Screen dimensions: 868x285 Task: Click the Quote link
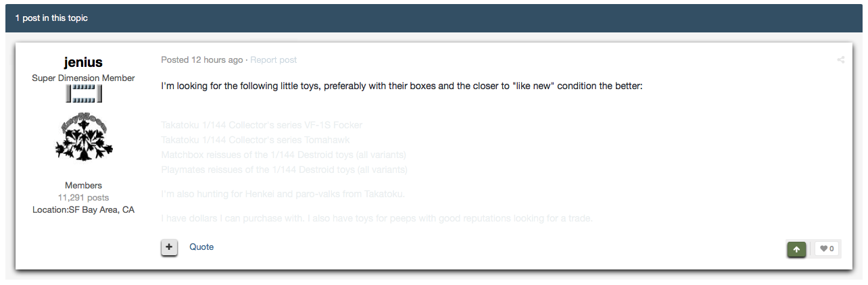tap(201, 247)
